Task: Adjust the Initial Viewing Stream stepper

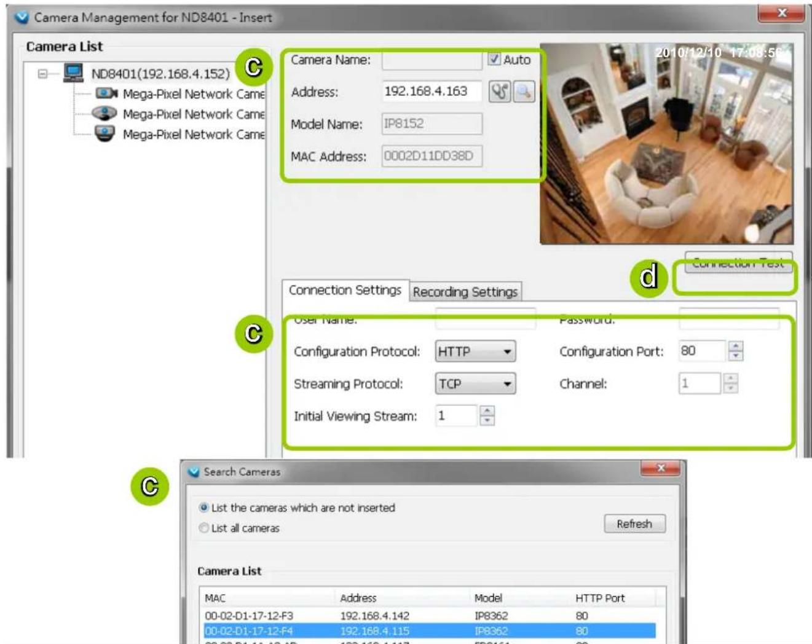Action: [487, 416]
